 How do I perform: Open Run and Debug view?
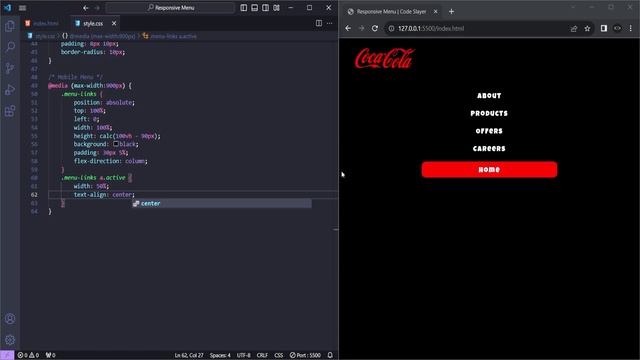[x=10, y=89]
